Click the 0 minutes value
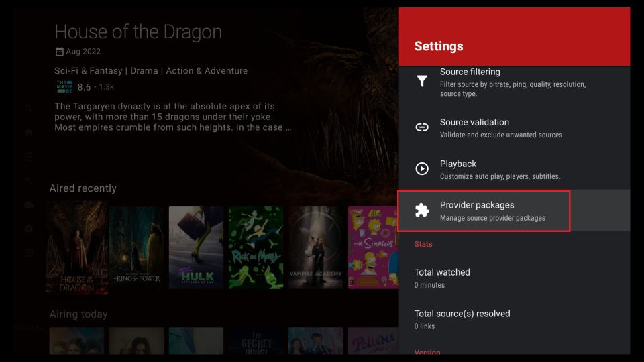The image size is (644, 362). pyautogui.click(x=429, y=285)
